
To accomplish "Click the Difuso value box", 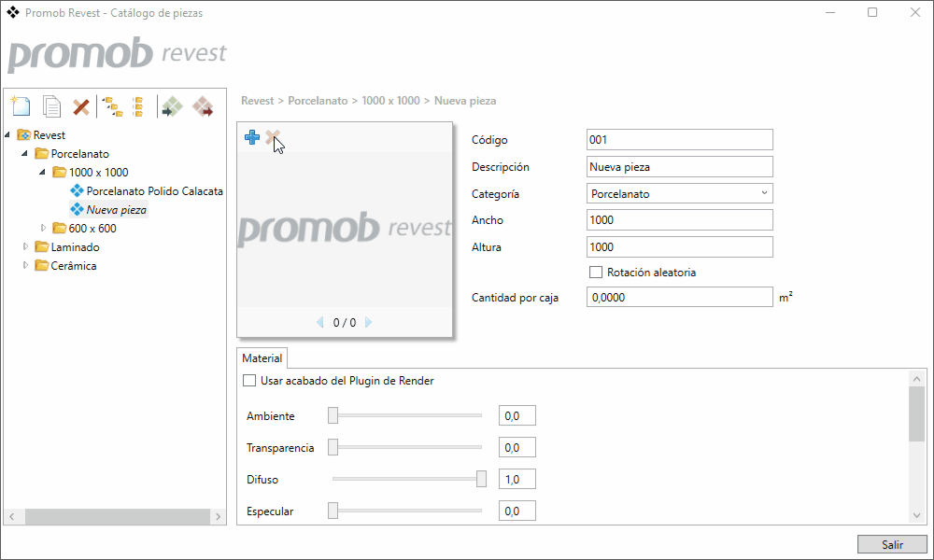I will [517, 479].
